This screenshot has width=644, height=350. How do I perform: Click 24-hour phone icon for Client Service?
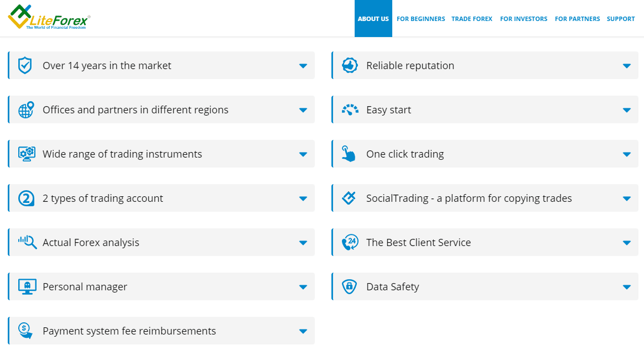pyautogui.click(x=350, y=242)
